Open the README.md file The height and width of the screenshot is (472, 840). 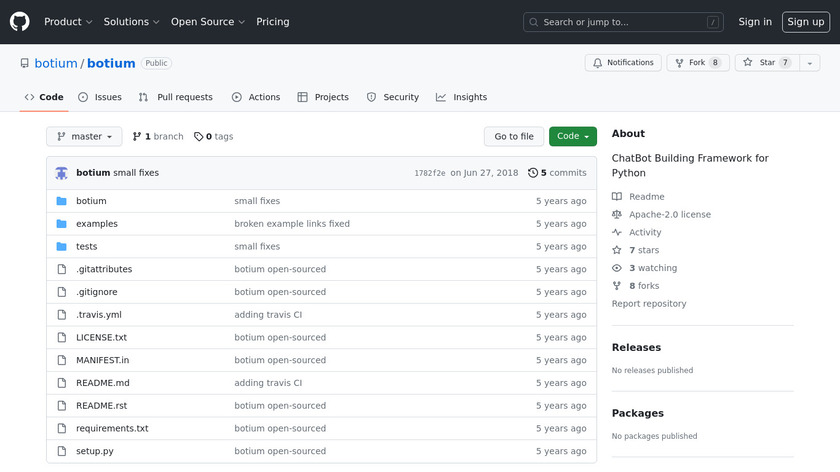[103, 383]
